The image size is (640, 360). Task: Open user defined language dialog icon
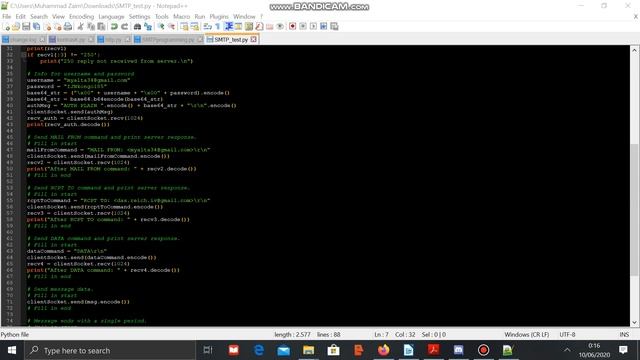tap(239, 27)
